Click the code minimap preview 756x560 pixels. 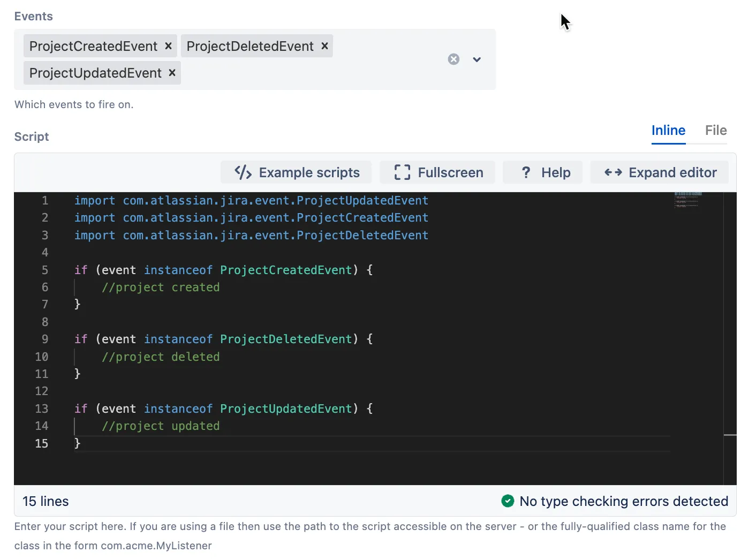pyautogui.click(x=688, y=200)
